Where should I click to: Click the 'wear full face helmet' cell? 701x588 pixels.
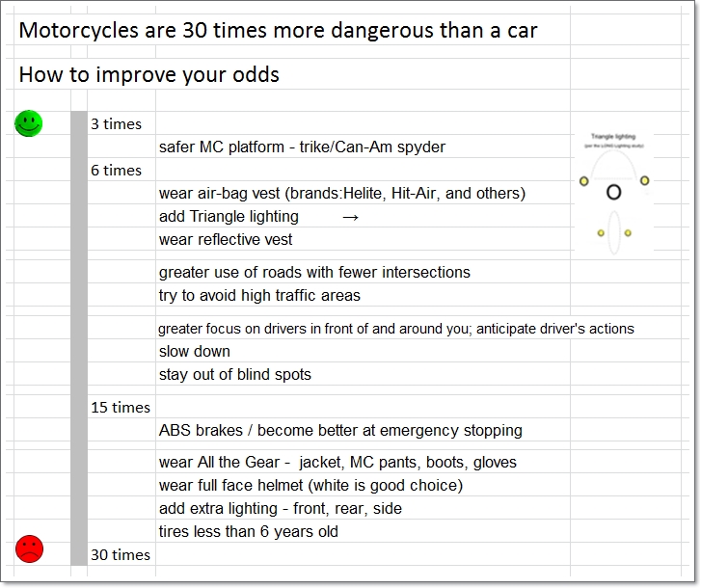(x=310, y=485)
